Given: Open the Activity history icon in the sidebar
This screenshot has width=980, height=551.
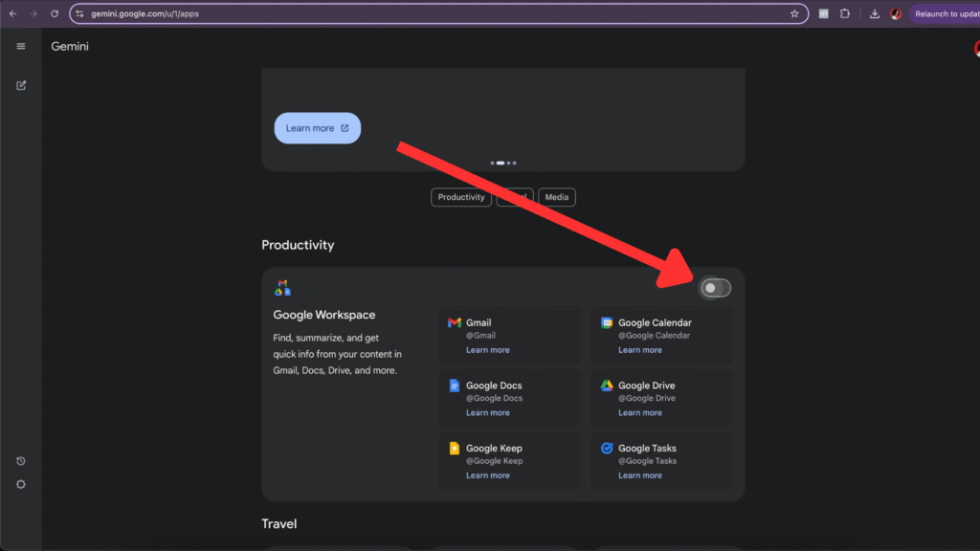Looking at the screenshot, I should pos(21,461).
